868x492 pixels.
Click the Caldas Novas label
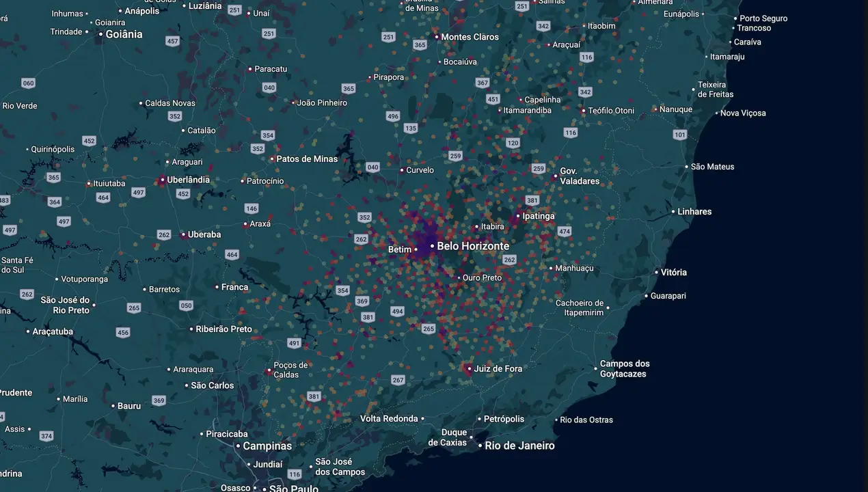click(x=170, y=103)
